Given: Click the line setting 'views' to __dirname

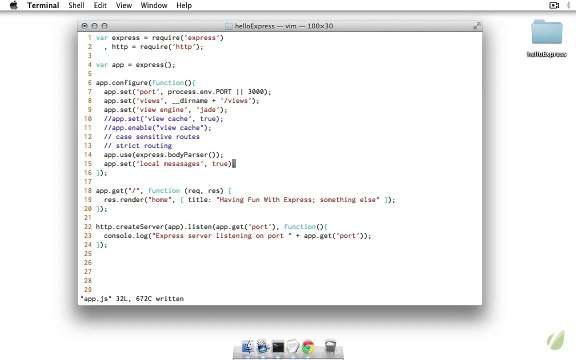Looking at the screenshot, I should pos(181,101).
